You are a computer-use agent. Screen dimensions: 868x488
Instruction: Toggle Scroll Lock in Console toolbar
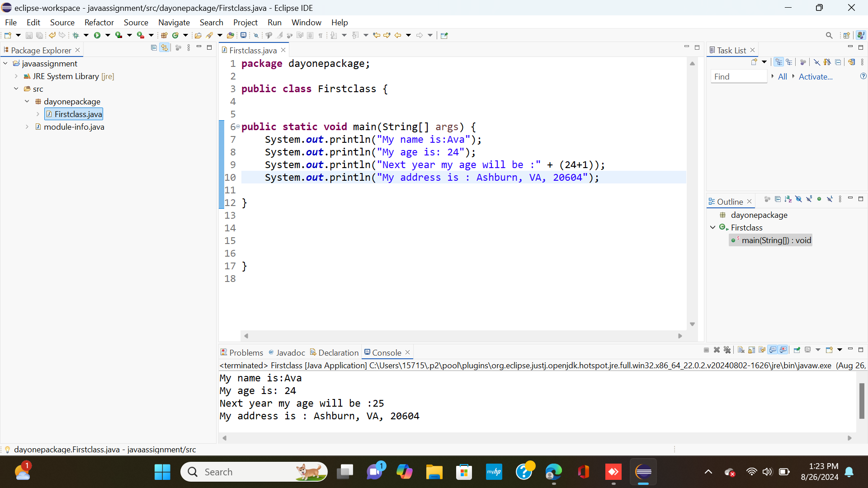click(x=751, y=350)
